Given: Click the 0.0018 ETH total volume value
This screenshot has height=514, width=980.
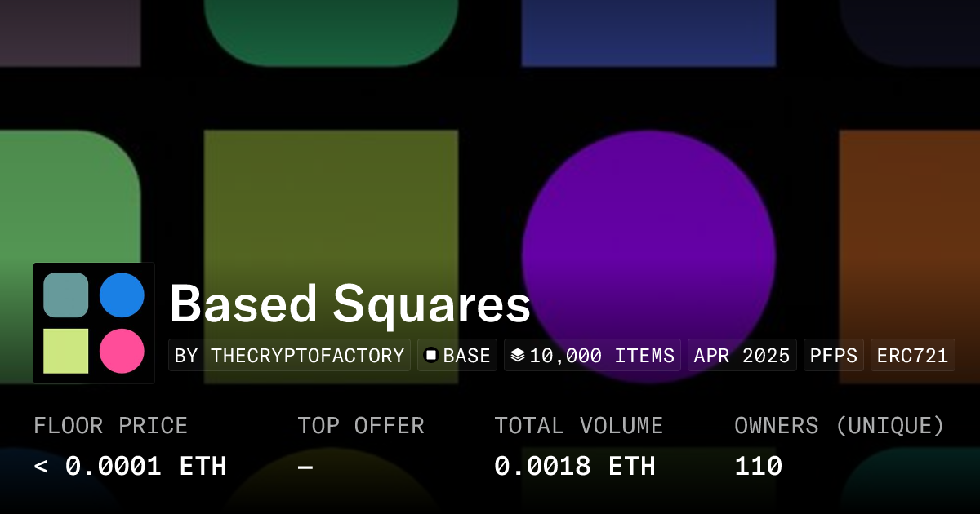Looking at the screenshot, I should point(574,466).
